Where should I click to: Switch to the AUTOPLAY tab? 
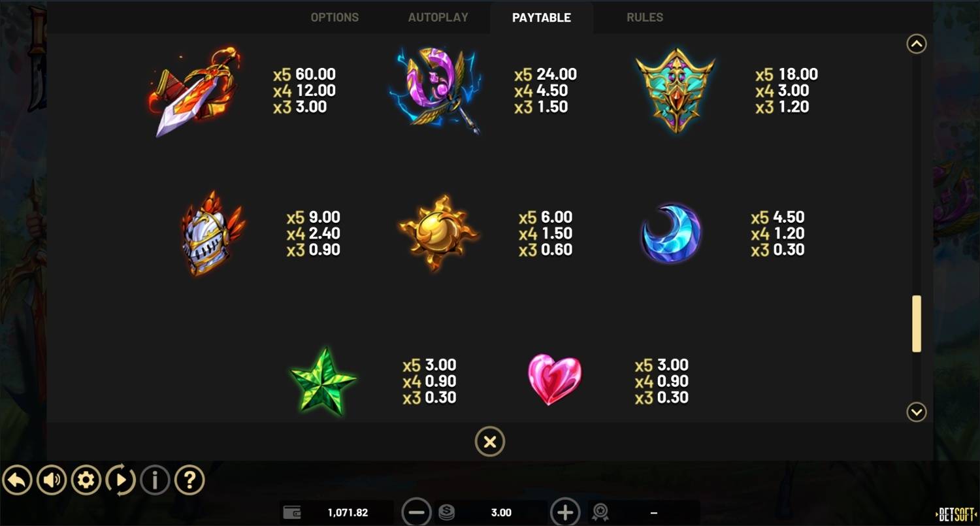pos(438,18)
